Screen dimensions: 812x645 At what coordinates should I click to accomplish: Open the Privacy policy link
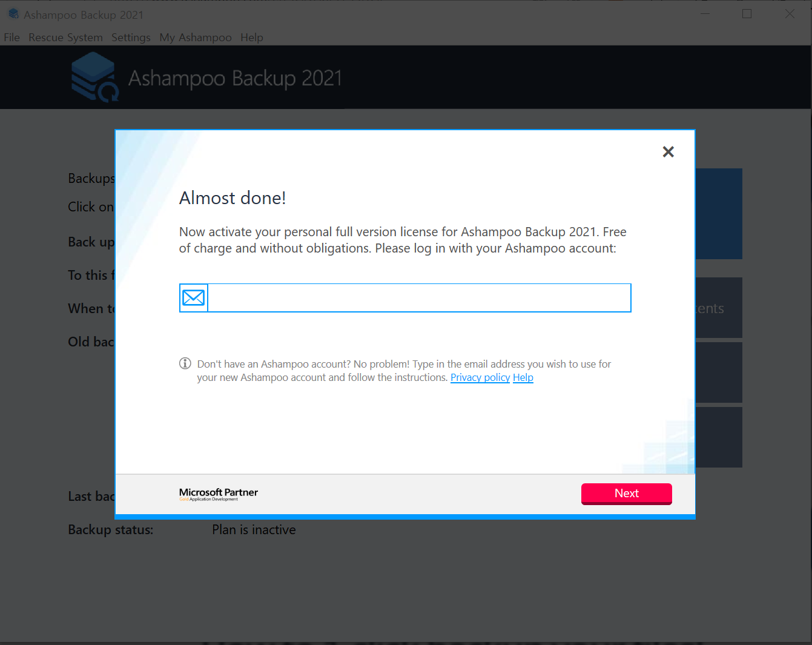click(x=480, y=377)
